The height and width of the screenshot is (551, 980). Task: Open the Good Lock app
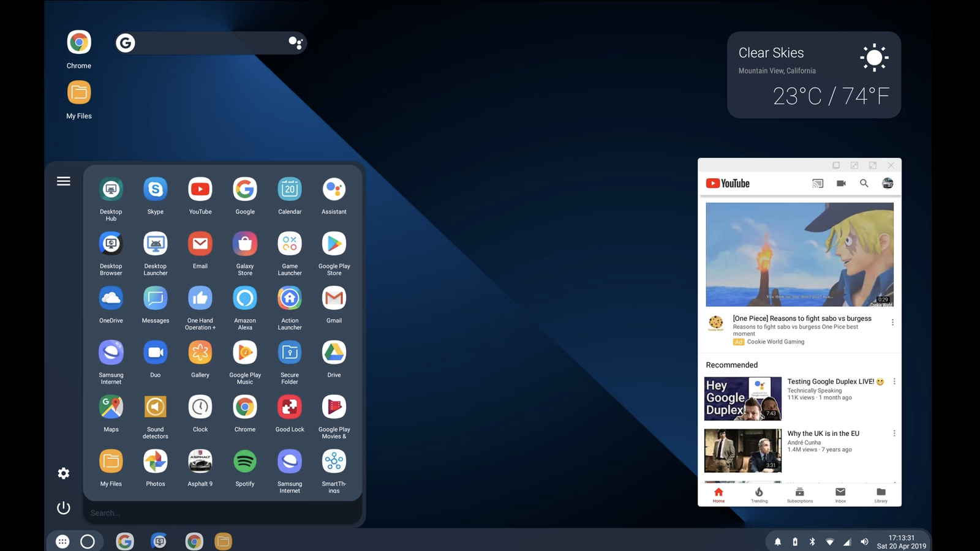289,408
